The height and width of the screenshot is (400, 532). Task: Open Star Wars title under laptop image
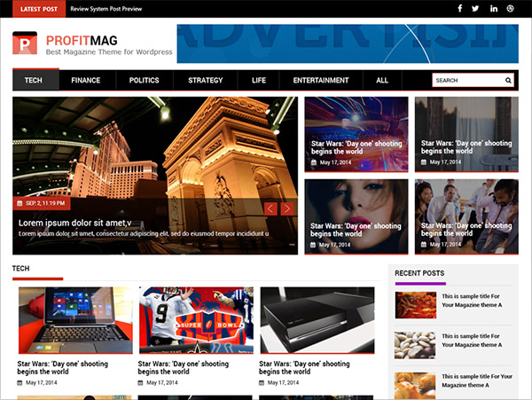(x=63, y=367)
